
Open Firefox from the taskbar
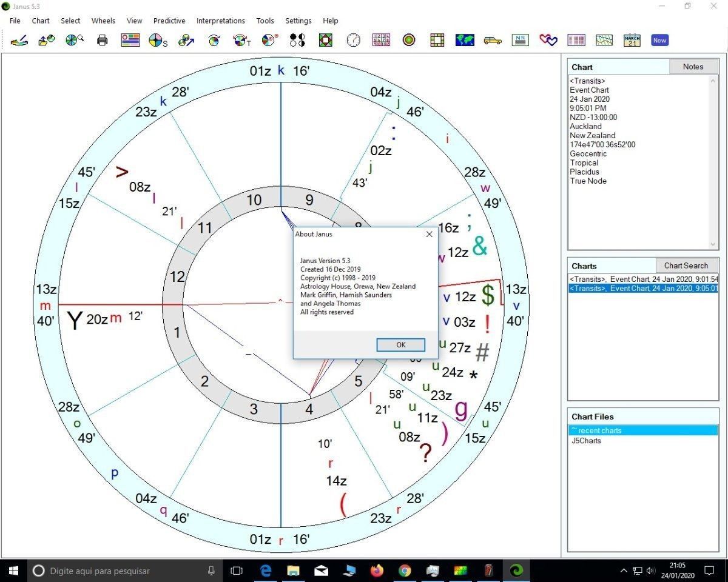coord(377,570)
